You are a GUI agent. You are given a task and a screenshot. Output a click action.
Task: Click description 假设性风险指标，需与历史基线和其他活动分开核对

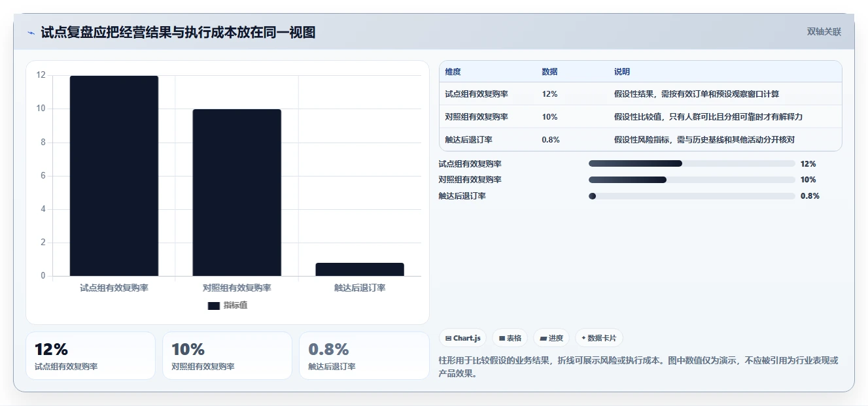(704, 140)
